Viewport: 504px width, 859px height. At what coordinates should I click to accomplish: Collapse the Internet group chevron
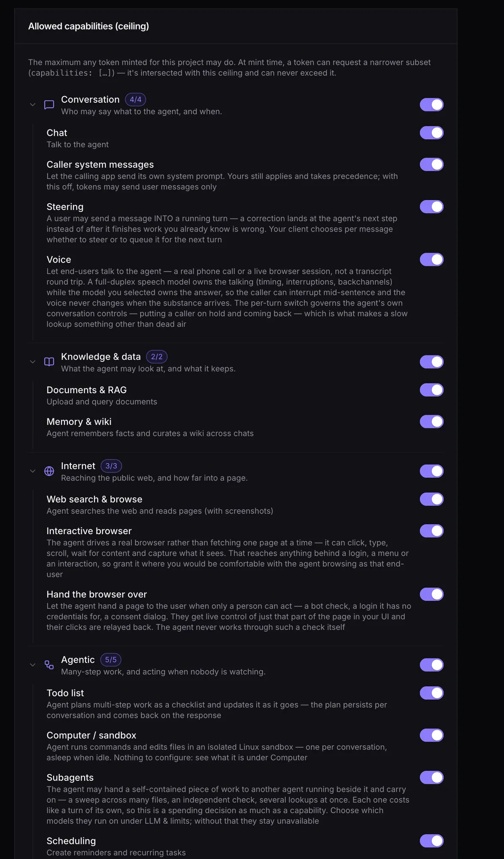pos(33,471)
